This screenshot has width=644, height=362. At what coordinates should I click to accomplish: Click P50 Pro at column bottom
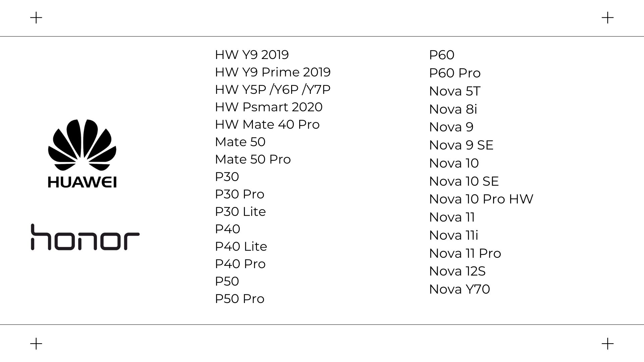[240, 299]
